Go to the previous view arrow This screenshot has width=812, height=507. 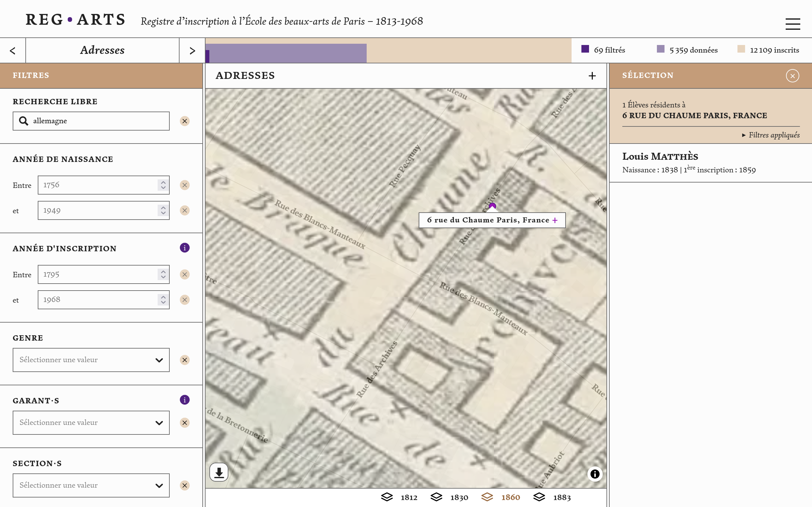(x=13, y=51)
